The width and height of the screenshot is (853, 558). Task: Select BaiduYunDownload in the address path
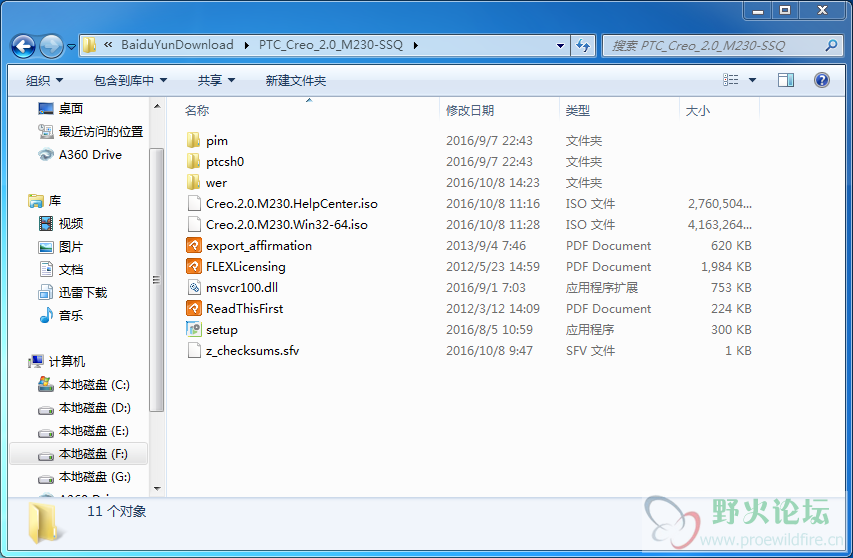(x=177, y=45)
